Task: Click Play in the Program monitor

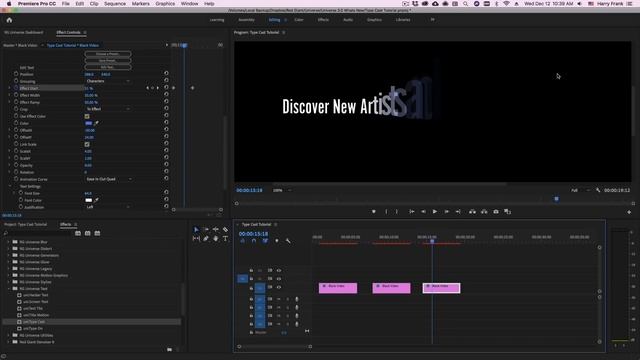Action: [x=435, y=211]
